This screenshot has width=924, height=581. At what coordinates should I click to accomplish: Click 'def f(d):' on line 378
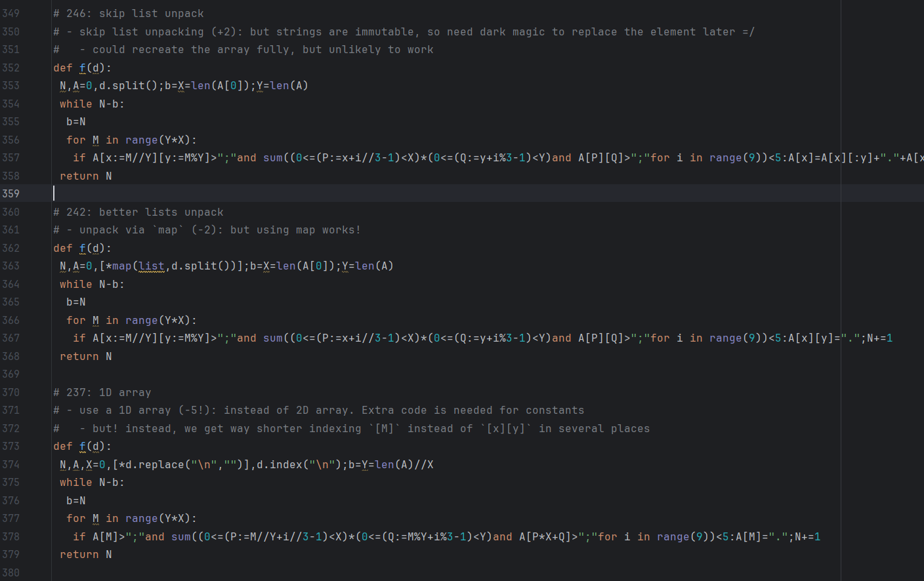[x=82, y=249]
